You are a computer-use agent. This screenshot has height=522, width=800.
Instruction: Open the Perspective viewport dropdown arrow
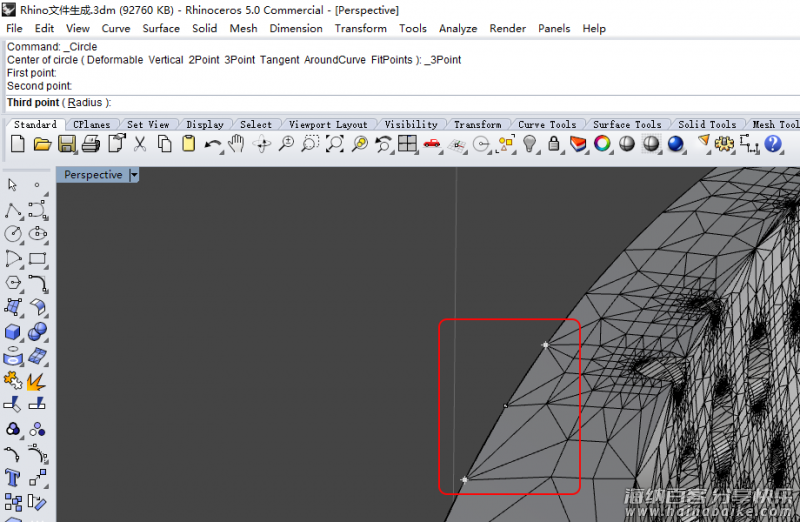click(134, 175)
